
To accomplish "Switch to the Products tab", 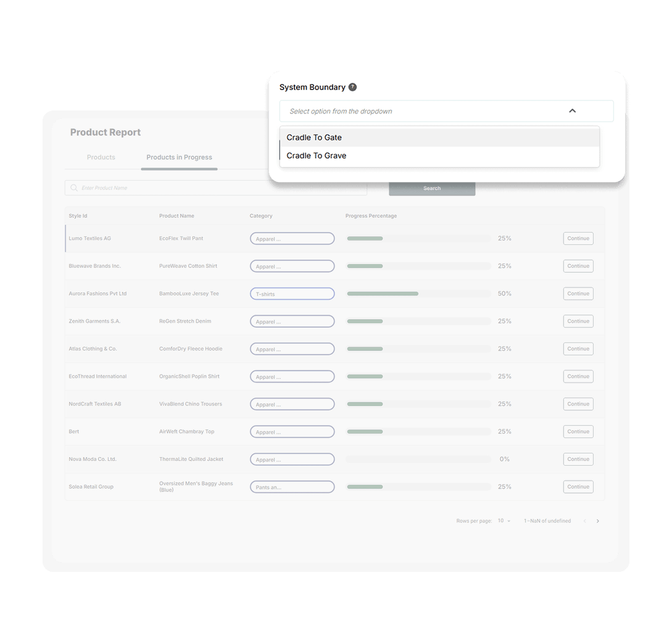I will (x=101, y=157).
